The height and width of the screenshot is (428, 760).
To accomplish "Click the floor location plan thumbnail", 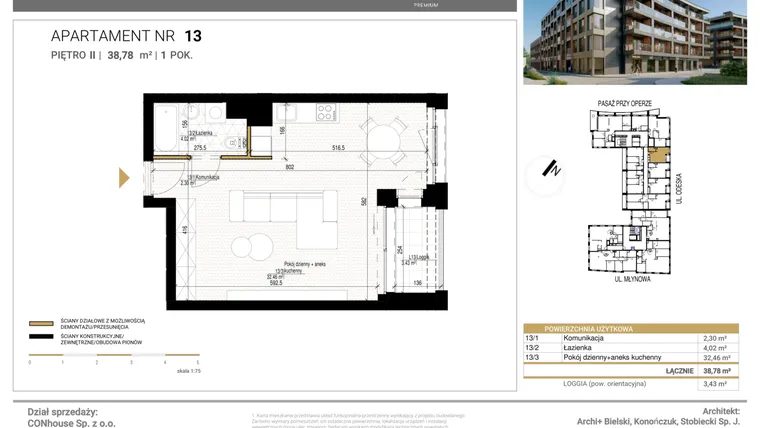I will tap(630, 191).
